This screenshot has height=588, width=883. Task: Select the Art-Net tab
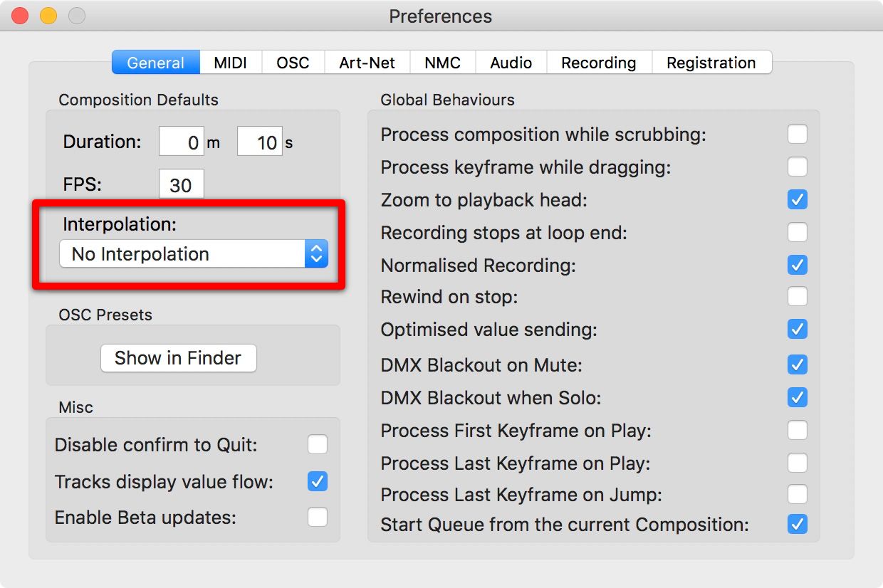pyautogui.click(x=367, y=63)
